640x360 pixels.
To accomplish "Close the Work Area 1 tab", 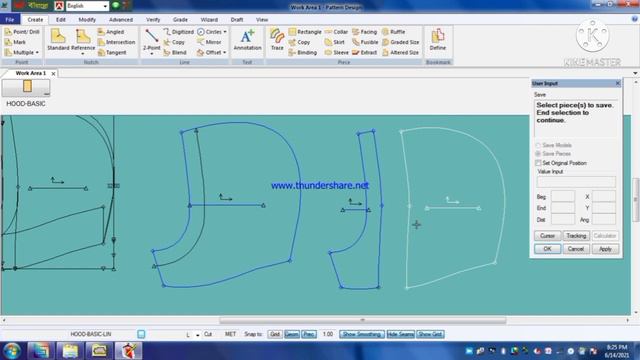I will [x=53, y=73].
